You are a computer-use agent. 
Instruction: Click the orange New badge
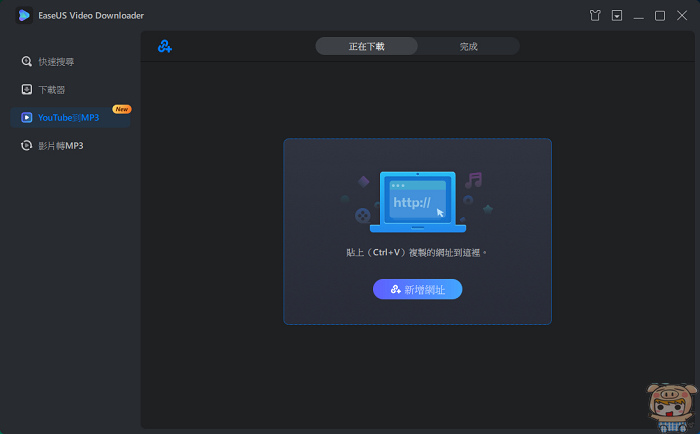pyautogui.click(x=121, y=109)
